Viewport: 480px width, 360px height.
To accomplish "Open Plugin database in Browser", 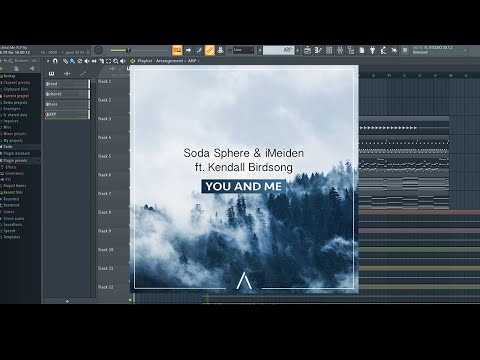I will coord(16,154).
